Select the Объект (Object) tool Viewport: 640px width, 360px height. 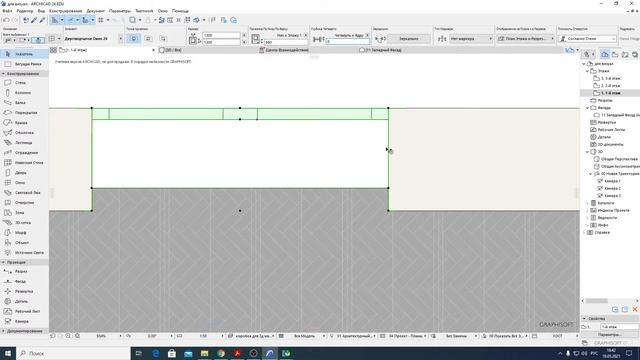[24, 242]
